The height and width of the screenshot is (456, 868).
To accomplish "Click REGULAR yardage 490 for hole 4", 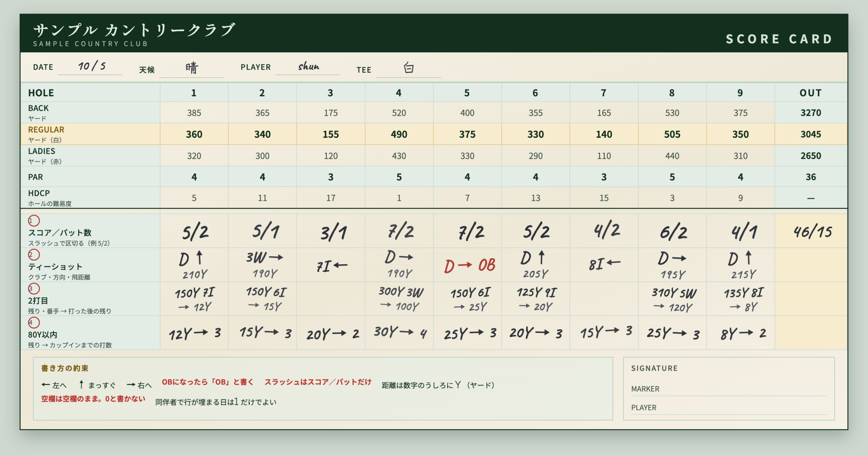I will pos(399,134).
